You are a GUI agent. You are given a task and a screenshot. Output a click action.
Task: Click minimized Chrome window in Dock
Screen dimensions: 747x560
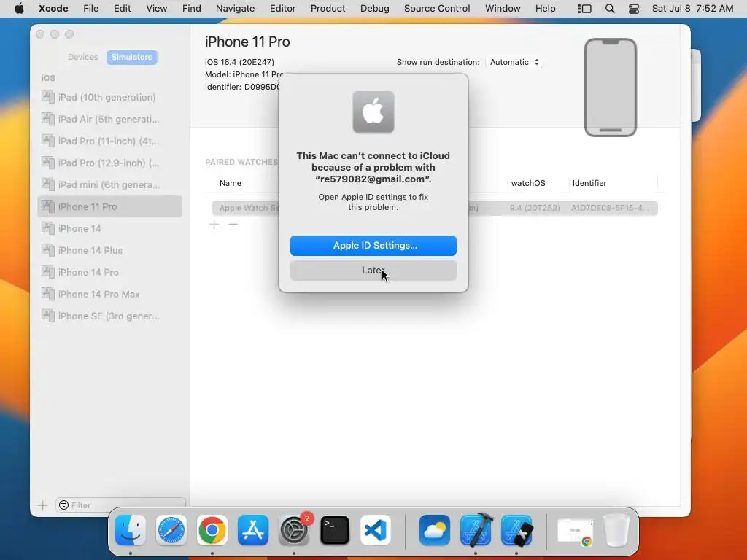[575, 532]
